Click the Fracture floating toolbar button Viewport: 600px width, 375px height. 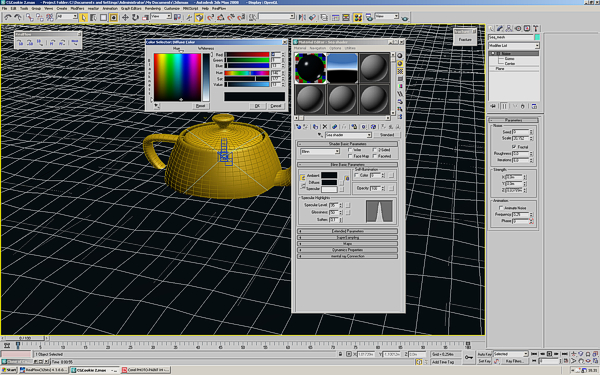click(x=465, y=39)
